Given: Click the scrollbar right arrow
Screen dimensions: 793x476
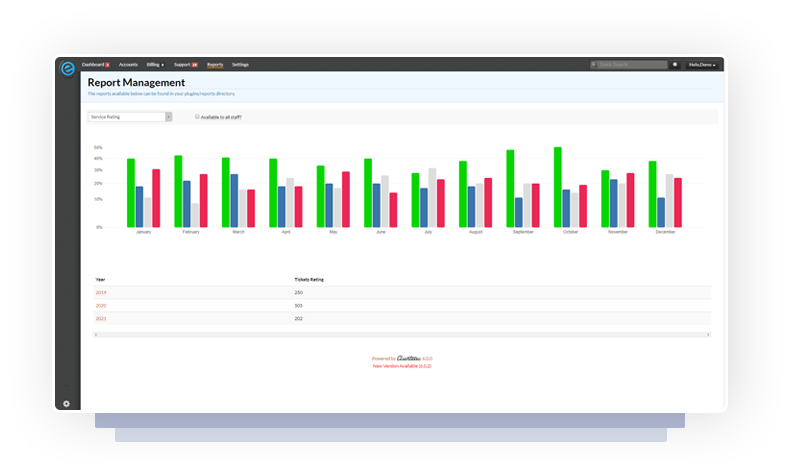Looking at the screenshot, I should click(x=708, y=334).
